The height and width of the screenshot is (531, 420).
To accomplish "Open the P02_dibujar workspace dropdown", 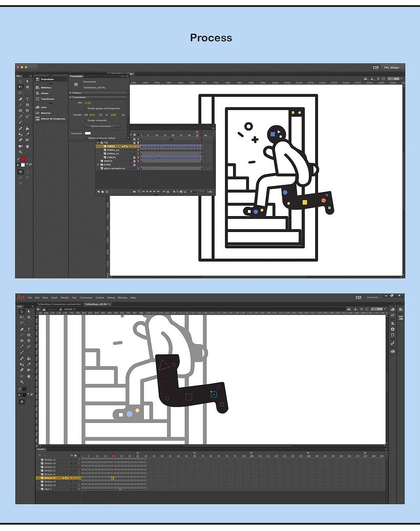I will click(x=393, y=68).
